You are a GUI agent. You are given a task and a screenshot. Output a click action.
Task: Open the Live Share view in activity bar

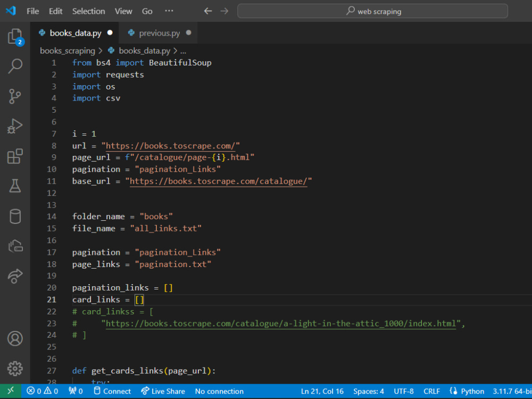[15, 276]
